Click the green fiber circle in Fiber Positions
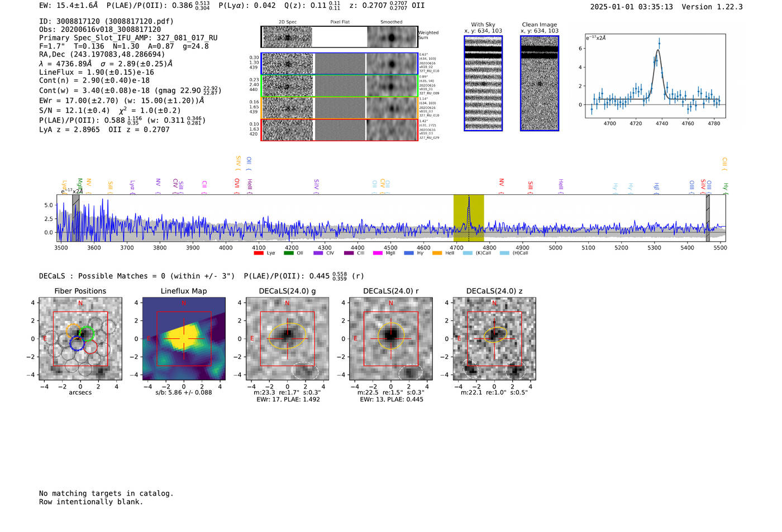Viewport: 782px width, 532px height. point(87,333)
